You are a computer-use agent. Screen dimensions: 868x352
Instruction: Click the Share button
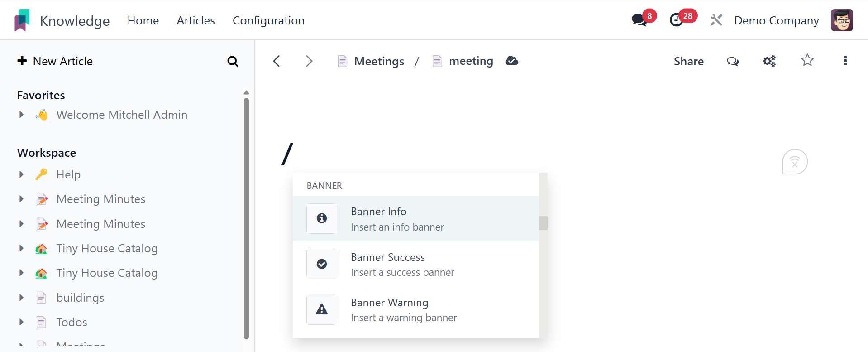pos(688,61)
